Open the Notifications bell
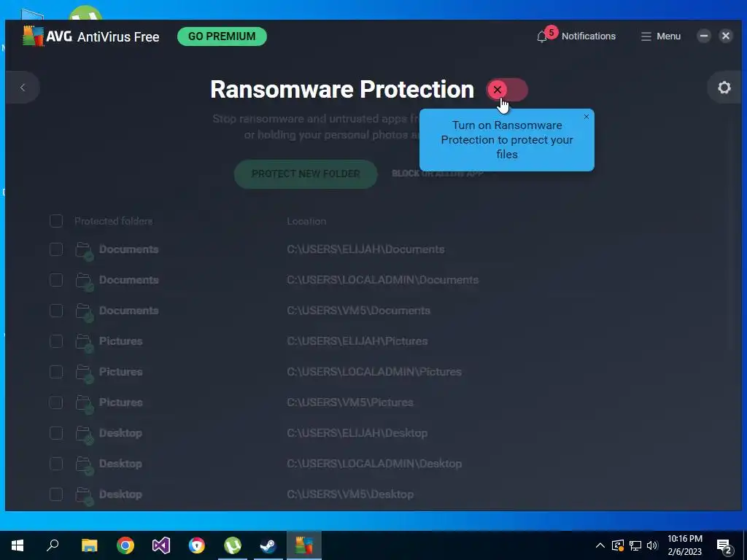Screen dimensions: 747x560 tap(542, 36)
